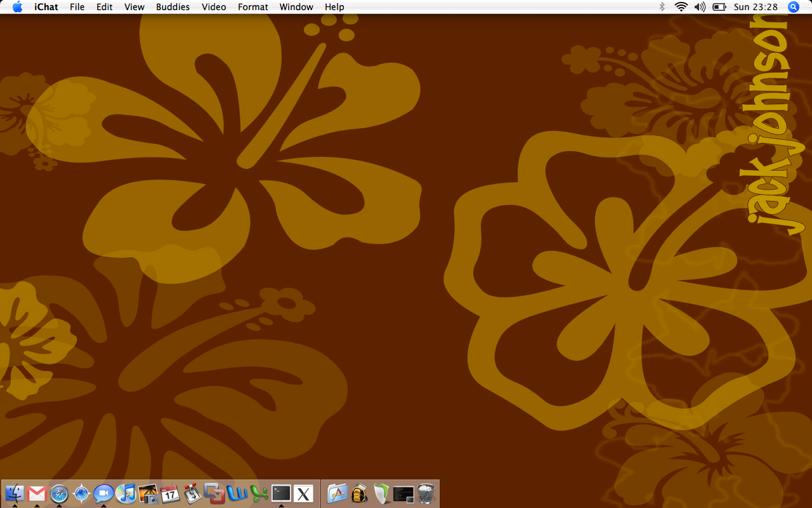Open the View menu
The width and height of the screenshot is (812, 508).
click(134, 7)
